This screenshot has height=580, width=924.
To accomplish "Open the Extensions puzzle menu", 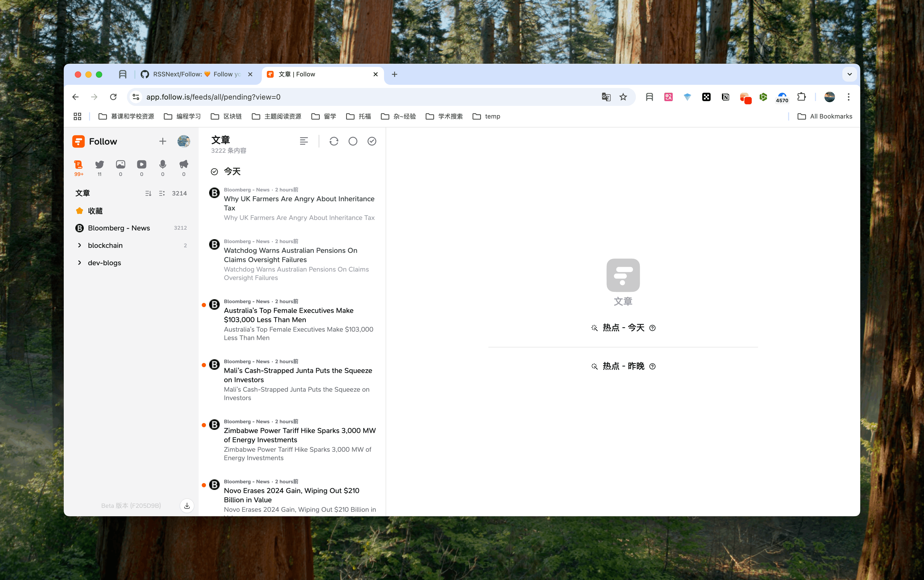I will [x=801, y=97].
